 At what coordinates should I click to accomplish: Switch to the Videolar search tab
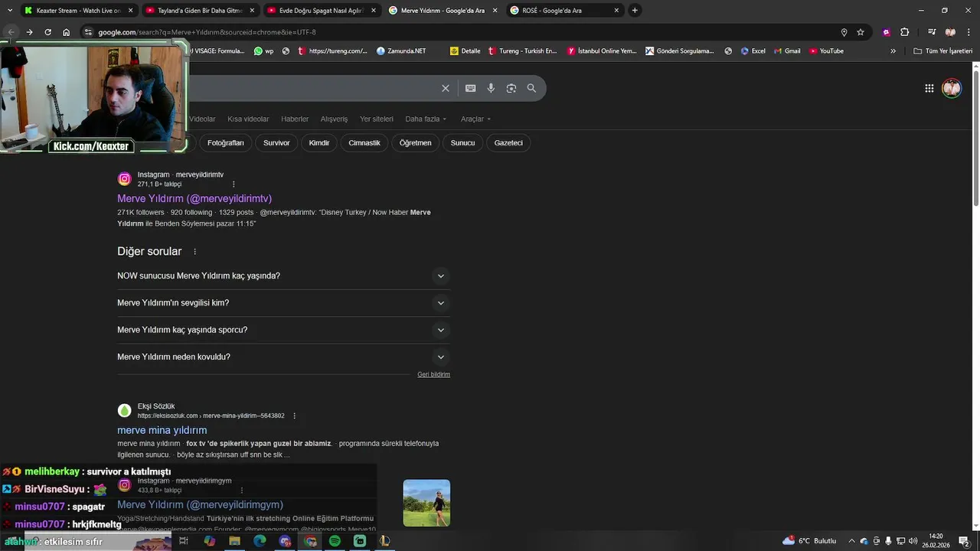pos(202,119)
